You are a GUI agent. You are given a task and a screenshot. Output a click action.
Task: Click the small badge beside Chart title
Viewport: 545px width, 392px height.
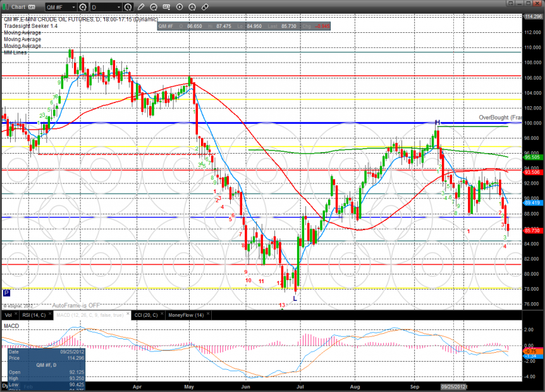pyautogui.click(x=32, y=7)
